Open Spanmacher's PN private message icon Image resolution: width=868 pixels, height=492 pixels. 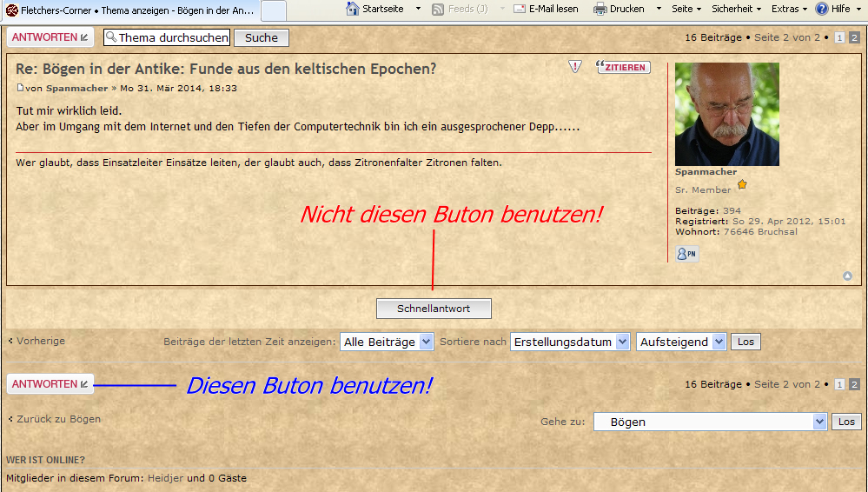[x=687, y=254]
